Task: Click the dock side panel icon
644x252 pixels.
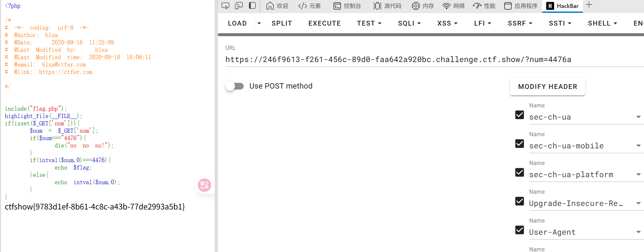Action: click(252, 6)
